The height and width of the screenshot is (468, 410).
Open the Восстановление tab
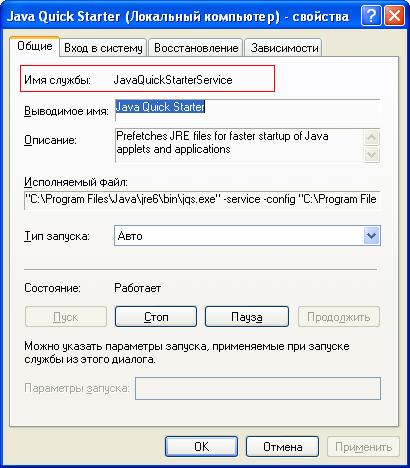(x=196, y=48)
